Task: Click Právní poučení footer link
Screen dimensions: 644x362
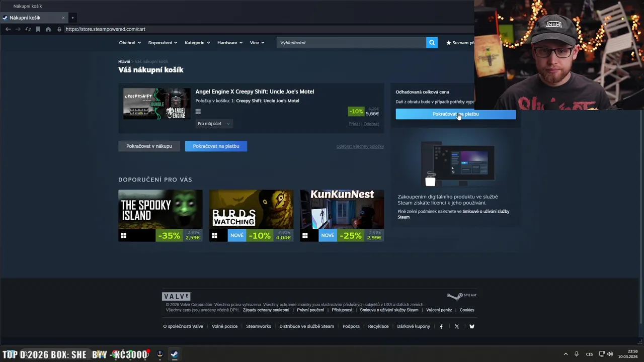Action: click(x=310, y=310)
